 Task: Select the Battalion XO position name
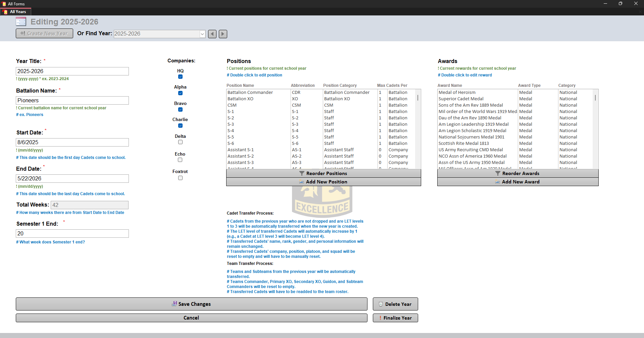(x=240, y=99)
